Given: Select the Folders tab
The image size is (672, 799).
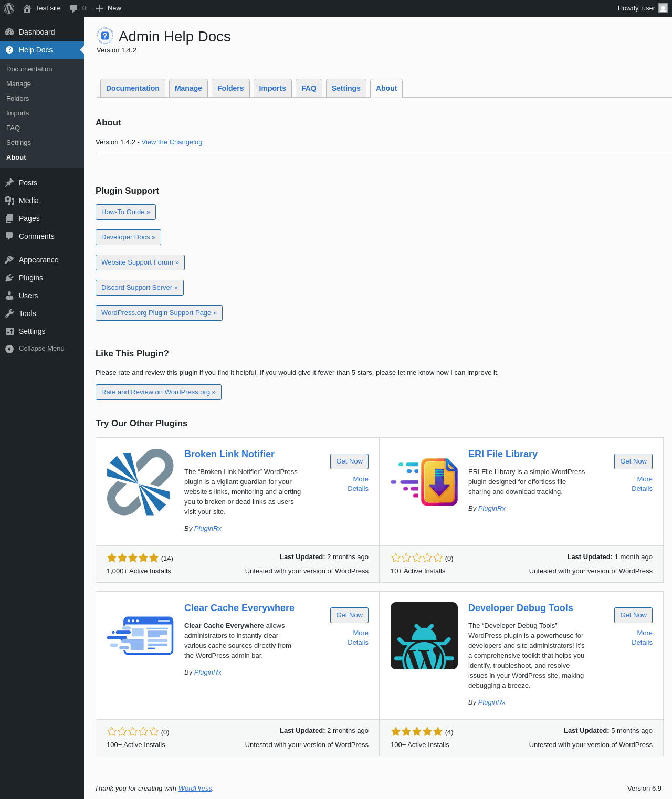Looking at the screenshot, I should 230,88.
